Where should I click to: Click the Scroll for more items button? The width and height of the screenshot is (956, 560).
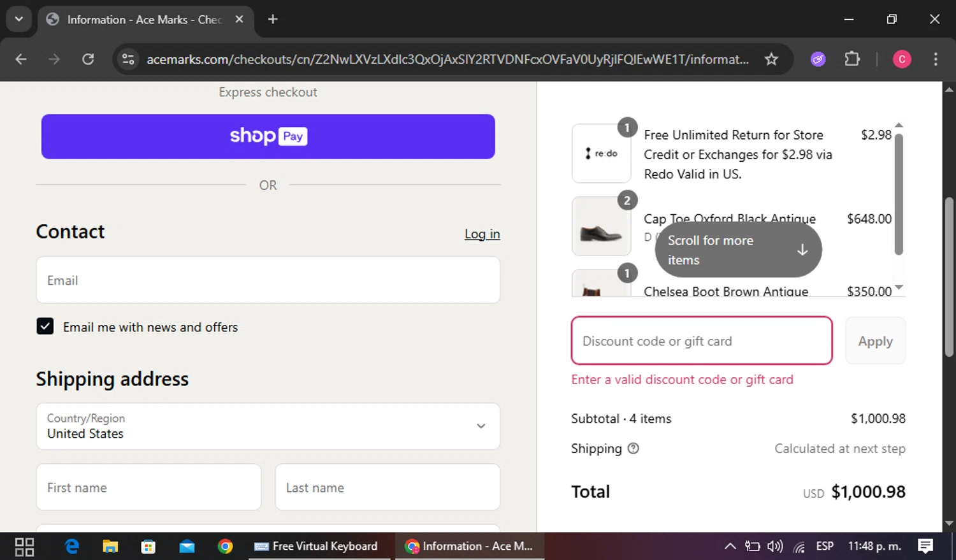coord(738,250)
